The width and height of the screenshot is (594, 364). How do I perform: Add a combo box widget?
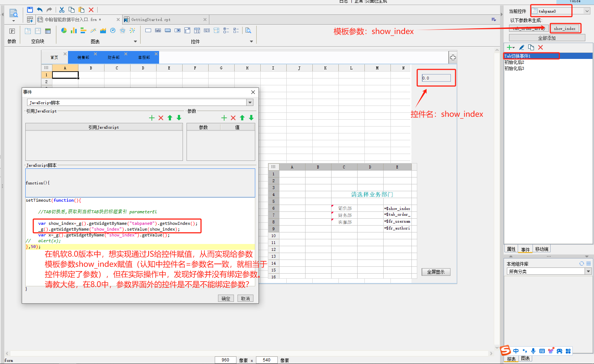(178, 31)
